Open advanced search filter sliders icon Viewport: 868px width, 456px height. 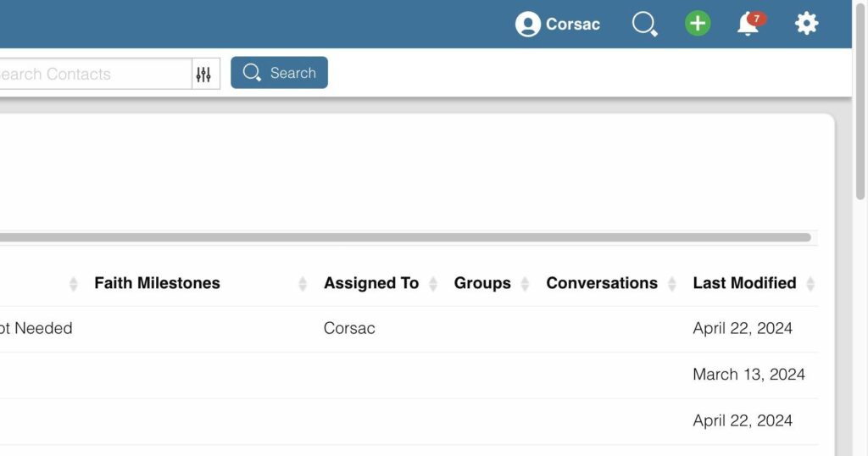(203, 74)
